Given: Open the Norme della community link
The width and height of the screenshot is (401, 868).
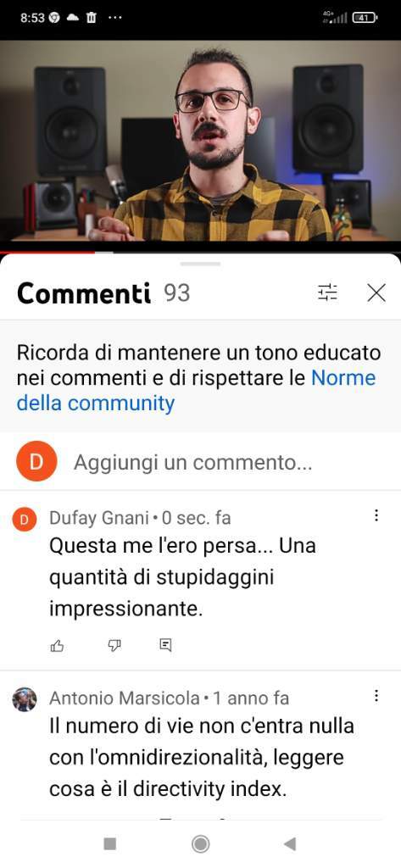Looking at the screenshot, I should point(197,391).
